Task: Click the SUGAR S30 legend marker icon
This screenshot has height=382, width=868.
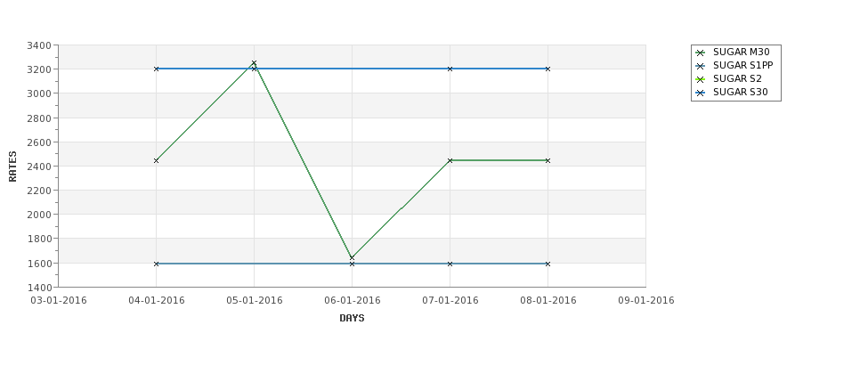Action: tap(701, 93)
